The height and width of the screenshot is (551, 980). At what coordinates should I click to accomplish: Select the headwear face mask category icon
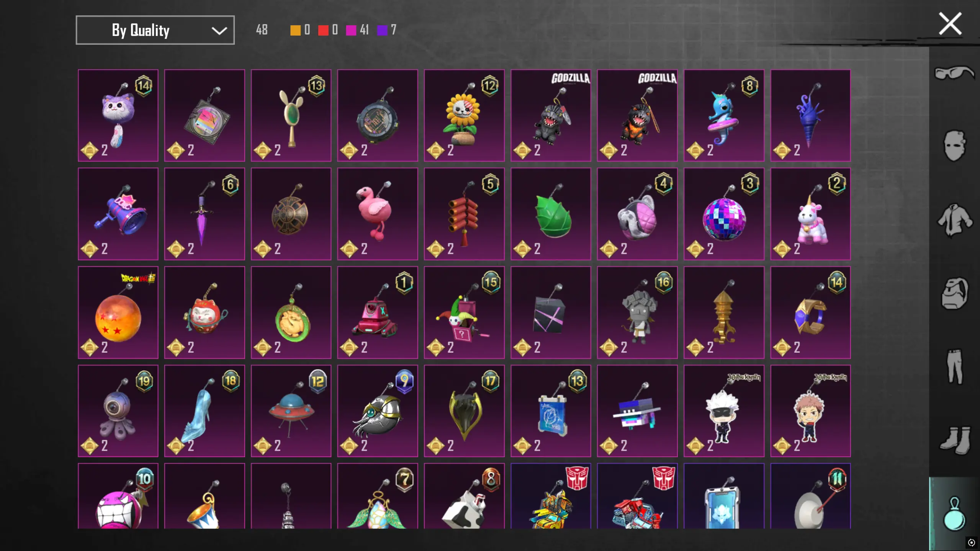(x=954, y=145)
